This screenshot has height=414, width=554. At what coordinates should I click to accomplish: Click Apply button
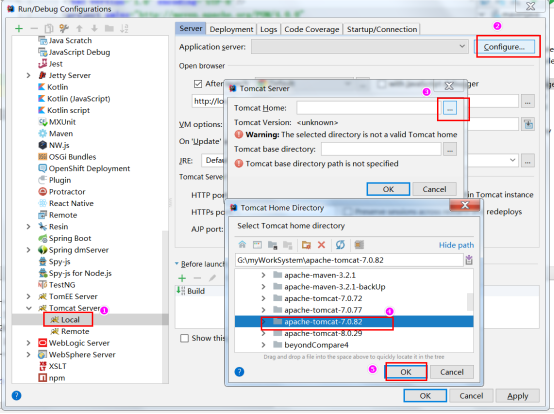(518, 396)
